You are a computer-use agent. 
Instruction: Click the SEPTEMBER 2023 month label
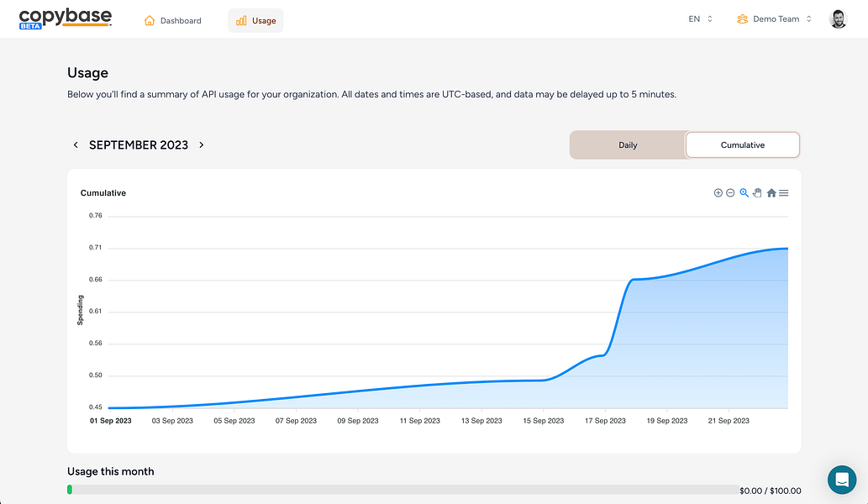[139, 144]
